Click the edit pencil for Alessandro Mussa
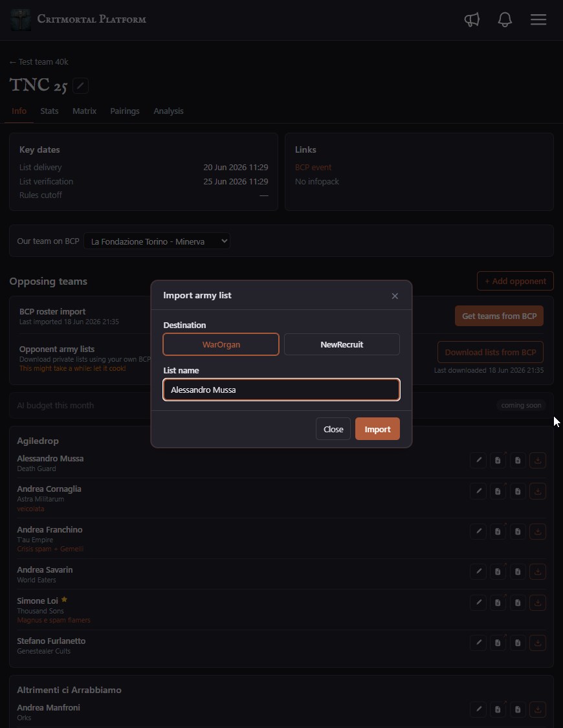563x728 pixels. tap(478, 460)
